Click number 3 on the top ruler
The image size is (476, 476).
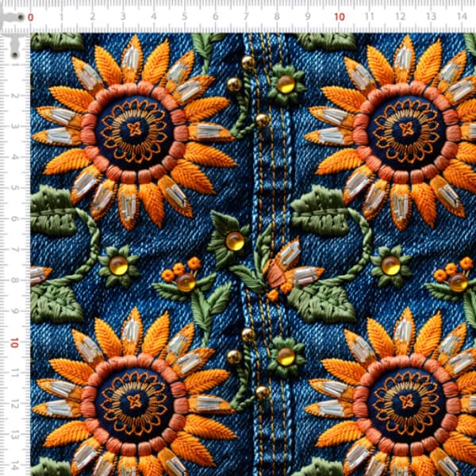pyautogui.click(x=123, y=17)
